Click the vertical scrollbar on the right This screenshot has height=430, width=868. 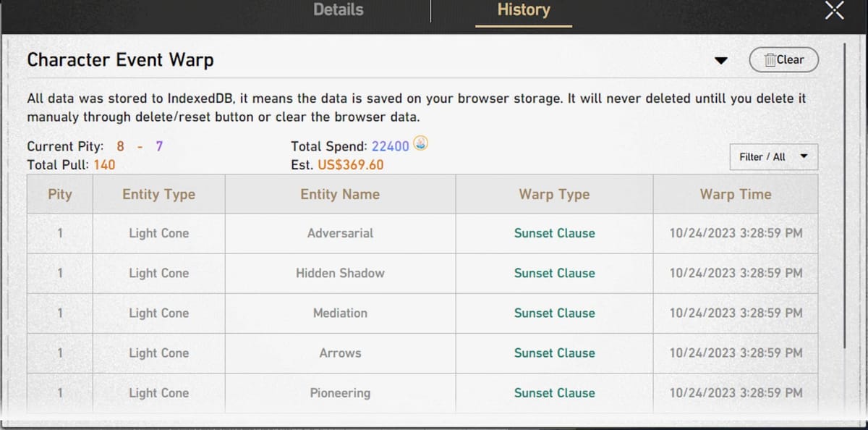point(843,195)
